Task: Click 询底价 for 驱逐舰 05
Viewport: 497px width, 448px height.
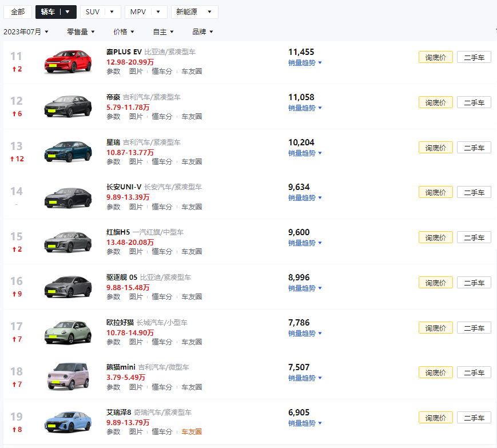Action: click(435, 283)
